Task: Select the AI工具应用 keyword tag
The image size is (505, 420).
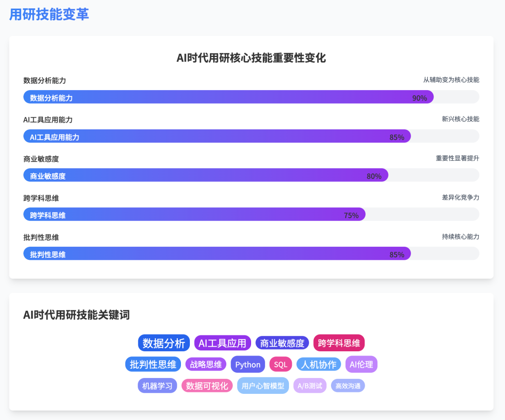Action: (x=223, y=343)
